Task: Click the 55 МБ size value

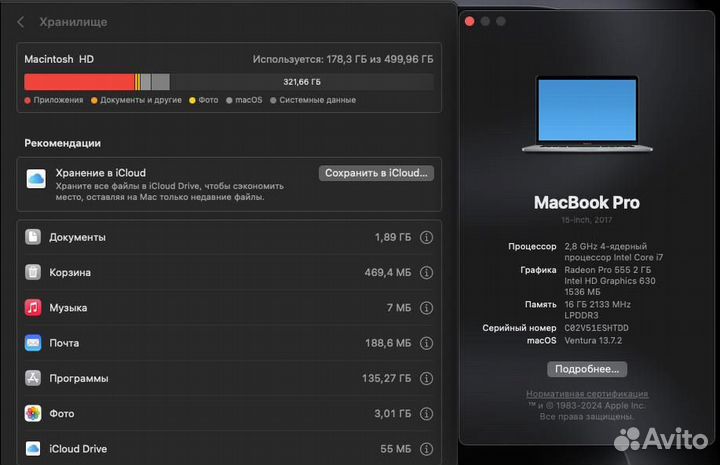Action: coord(395,449)
